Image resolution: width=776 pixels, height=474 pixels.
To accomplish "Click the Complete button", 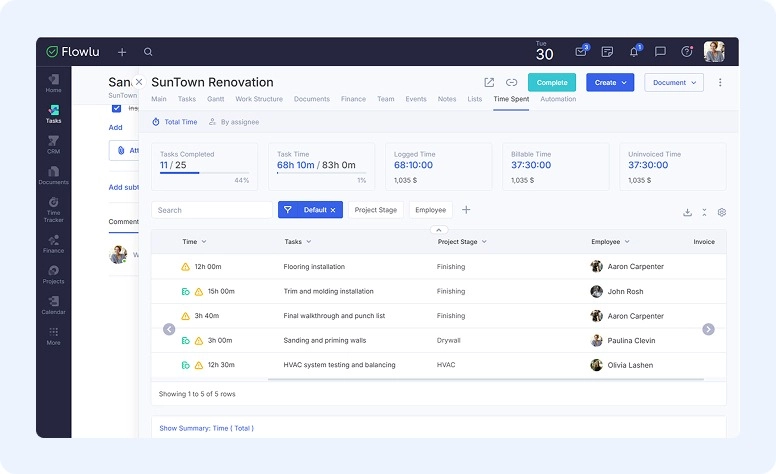I will 552,83.
